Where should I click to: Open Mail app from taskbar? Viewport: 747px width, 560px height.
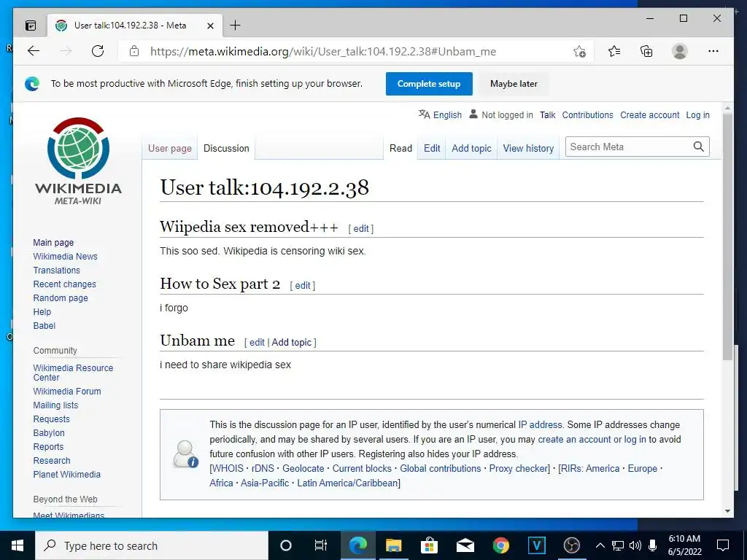coord(465,545)
